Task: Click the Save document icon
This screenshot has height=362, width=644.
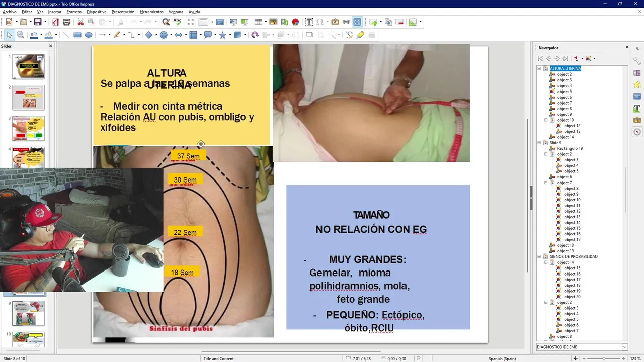Action: 37,22
